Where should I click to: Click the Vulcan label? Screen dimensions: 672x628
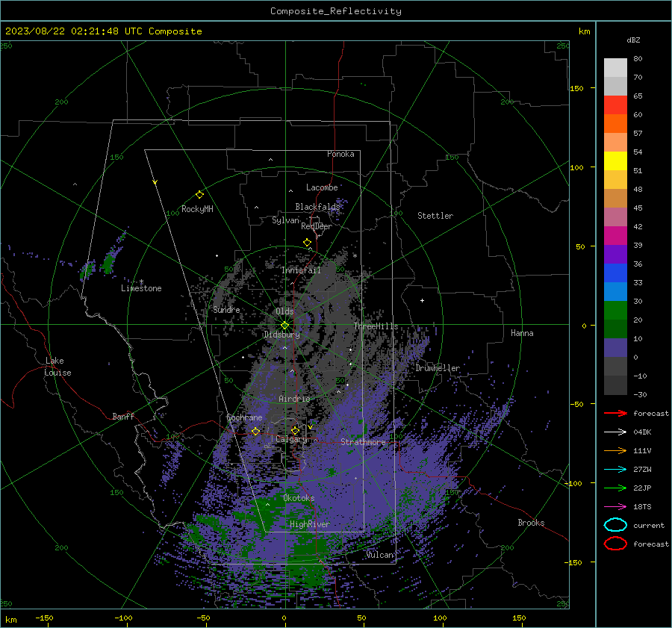coord(380,555)
